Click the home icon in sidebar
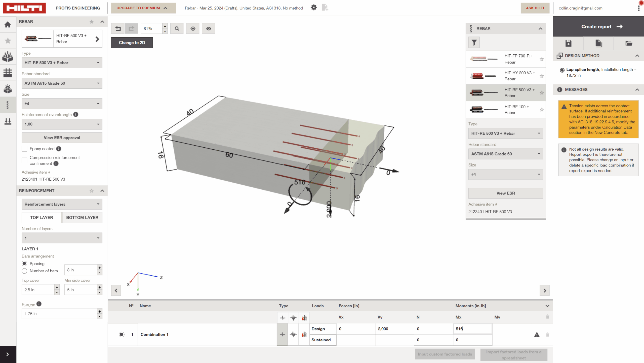 pos(8,24)
